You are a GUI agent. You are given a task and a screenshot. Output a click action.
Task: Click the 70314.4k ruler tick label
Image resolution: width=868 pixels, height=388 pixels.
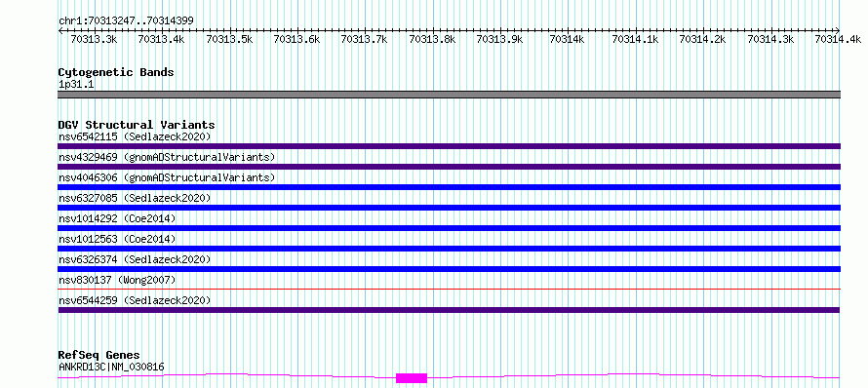tap(839, 39)
